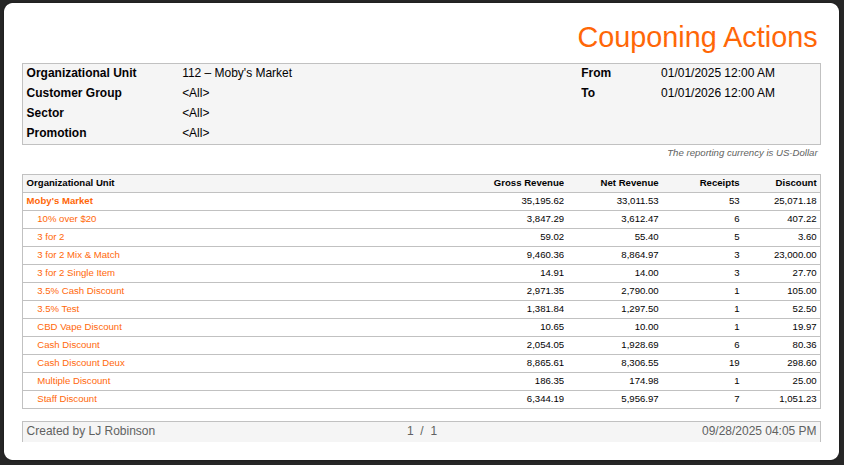Select the 3 for 2 Mix & Match link
Image resolution: width=844 pixels, height=465 pixels.
point(78,255)
